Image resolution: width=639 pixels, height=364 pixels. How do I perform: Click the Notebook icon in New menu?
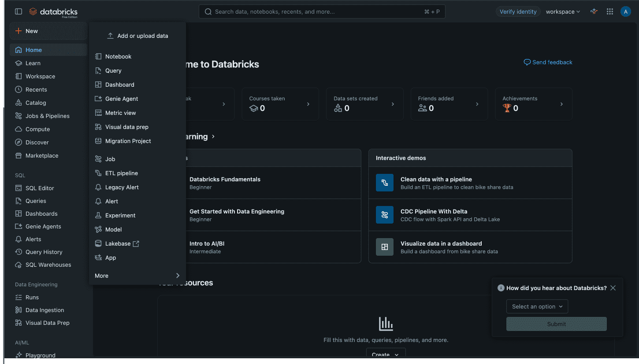[98, 56]
